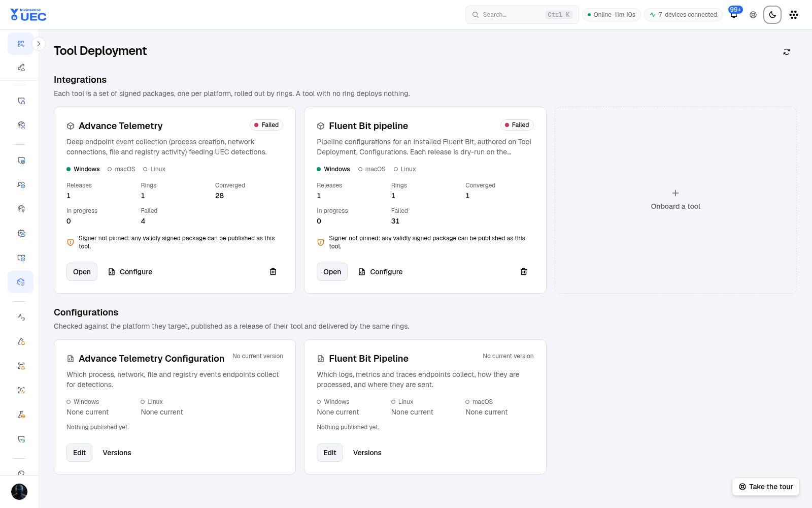Open the processor-folder sidebar icon

coord(21,233)
